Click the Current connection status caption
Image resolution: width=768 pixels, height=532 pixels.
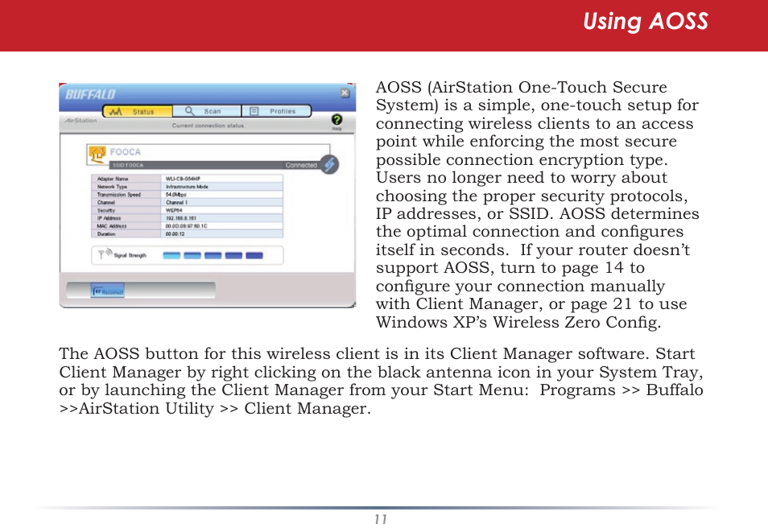pyautogui.click(x=208, y=126)
